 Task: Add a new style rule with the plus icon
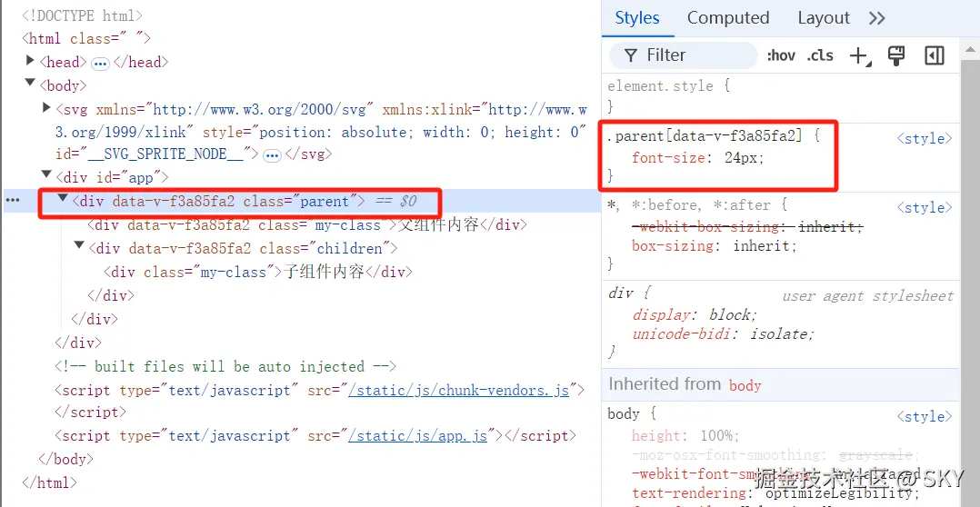click(x=860, y=56)
